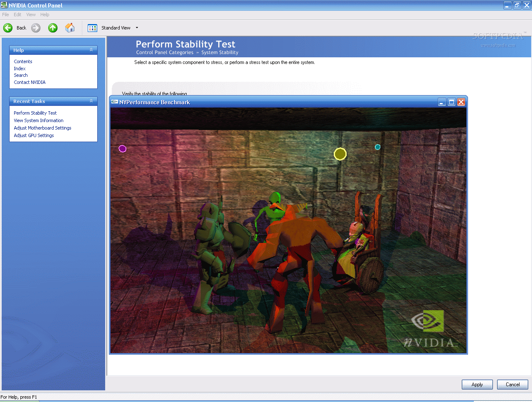Screen dimensions: 532x402
Task: Open the Search help link
Action: point(21,75)
